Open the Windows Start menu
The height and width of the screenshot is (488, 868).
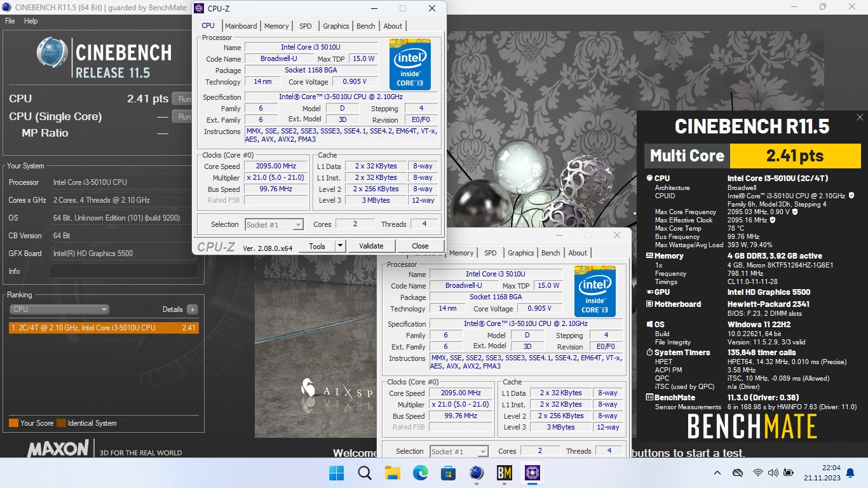[337, 473]
